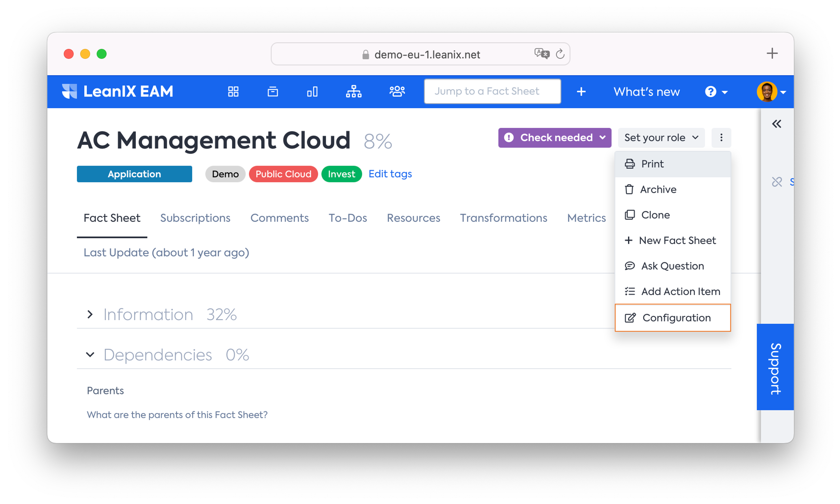Open a new browser tab with plus

772,53
